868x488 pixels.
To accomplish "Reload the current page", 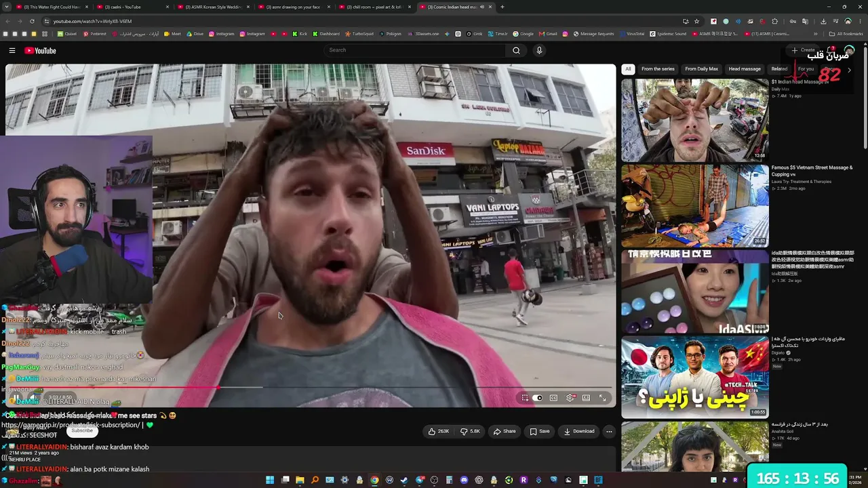I will click(31, 21).
